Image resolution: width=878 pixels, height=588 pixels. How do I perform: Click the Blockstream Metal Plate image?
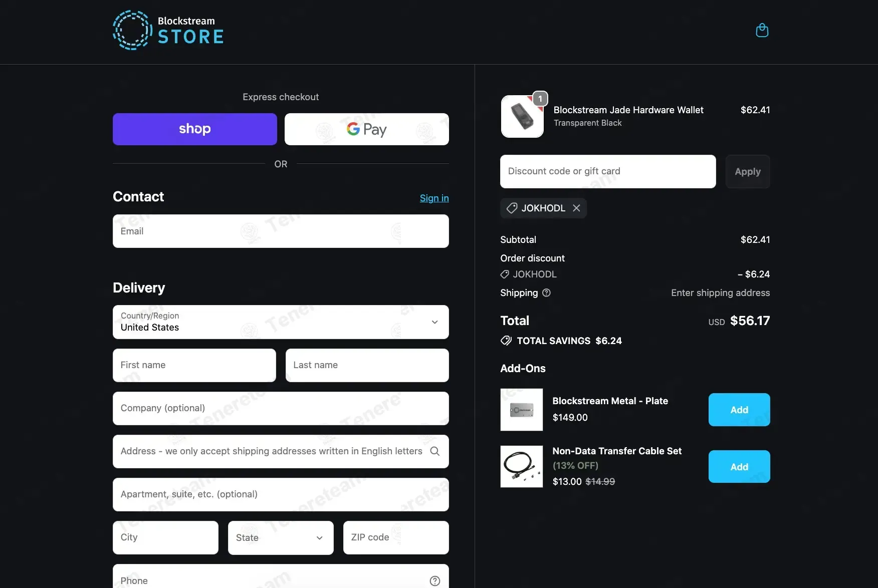pyautogui.click(x=521, y=410)
